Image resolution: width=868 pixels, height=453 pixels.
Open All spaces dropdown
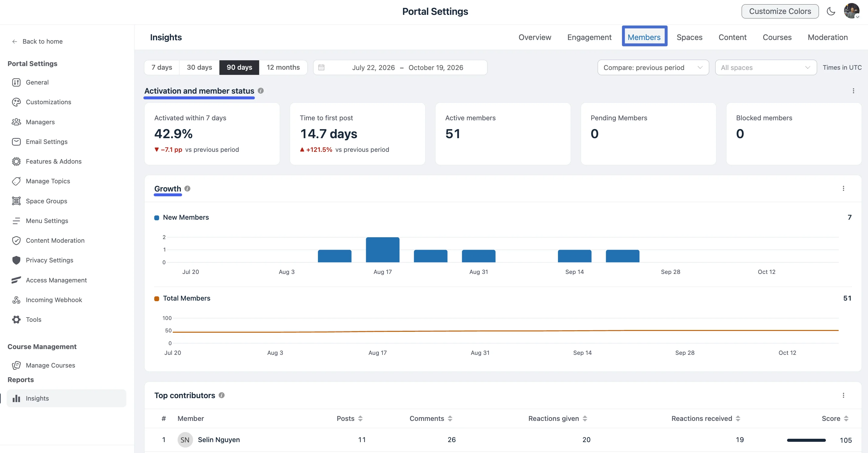pyautogui.click(x=766, y=67)
